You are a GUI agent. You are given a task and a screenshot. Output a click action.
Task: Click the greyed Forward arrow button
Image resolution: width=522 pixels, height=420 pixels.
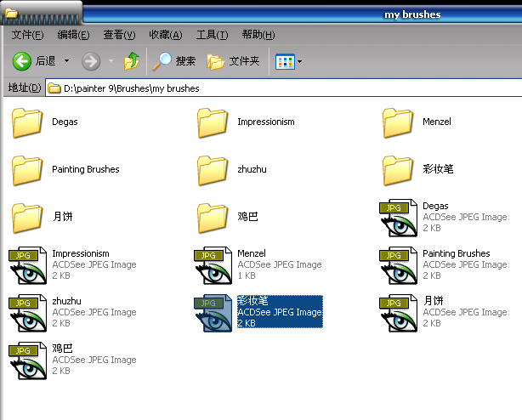91,61
